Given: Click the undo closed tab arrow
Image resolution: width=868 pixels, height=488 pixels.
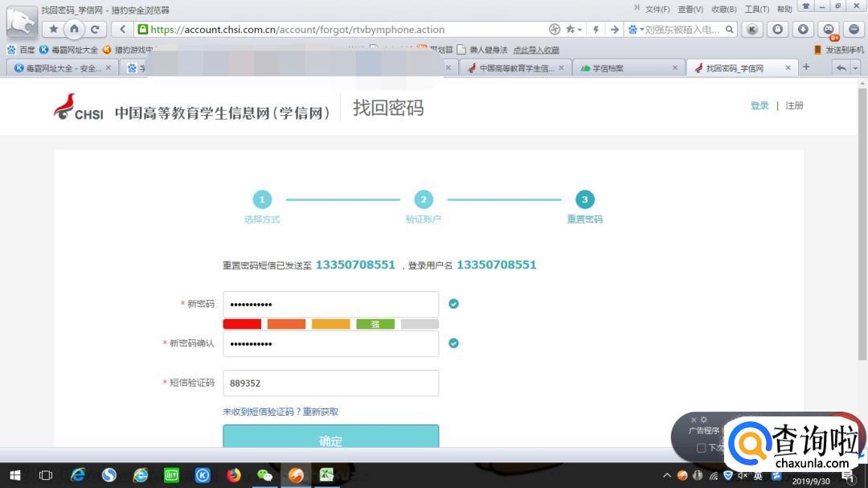Looking at the screenshot, I should pyautogui.click(x=841, y=68).
